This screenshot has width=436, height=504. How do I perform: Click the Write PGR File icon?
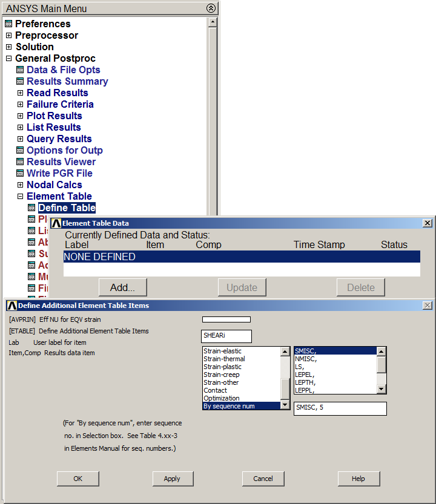20,174
